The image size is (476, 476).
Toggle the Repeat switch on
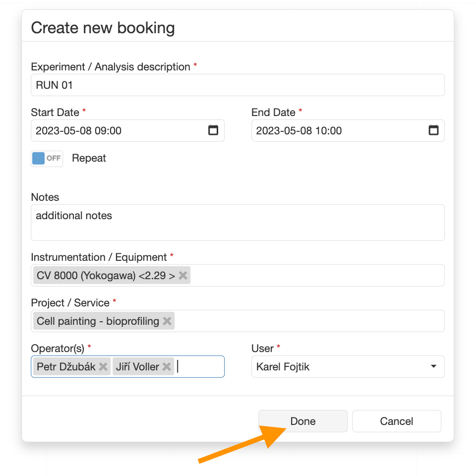pyautogui.click(x=47, y=159)
